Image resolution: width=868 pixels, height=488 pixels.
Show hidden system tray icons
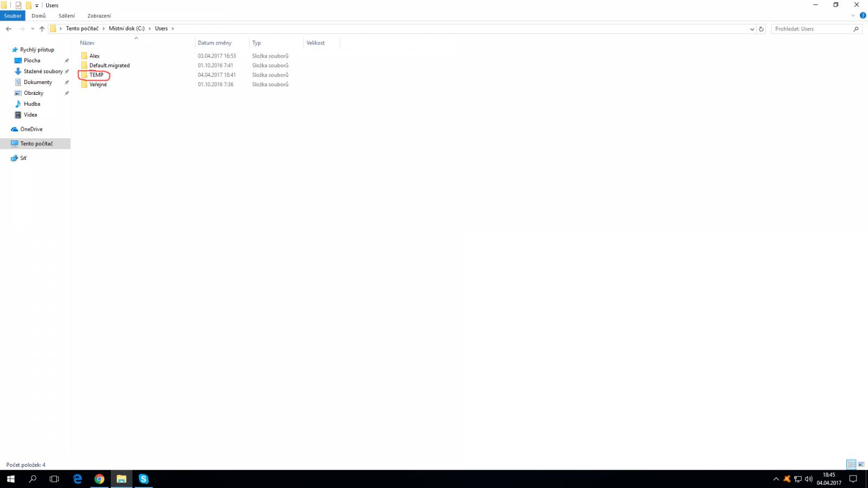(x=776, y=479)
